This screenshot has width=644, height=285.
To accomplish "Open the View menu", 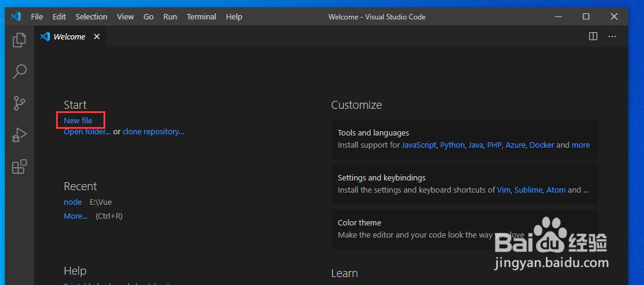I will coord(125,17).
